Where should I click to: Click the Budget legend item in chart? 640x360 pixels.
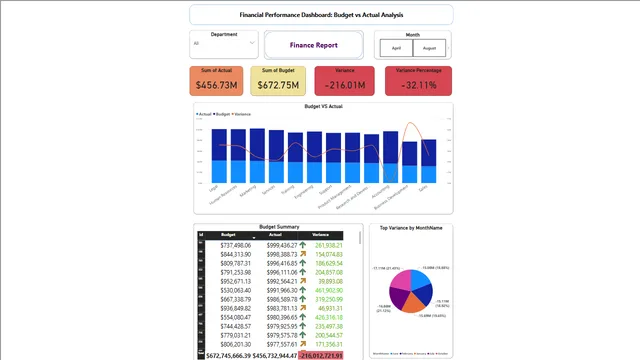click(x=222, y=114)
